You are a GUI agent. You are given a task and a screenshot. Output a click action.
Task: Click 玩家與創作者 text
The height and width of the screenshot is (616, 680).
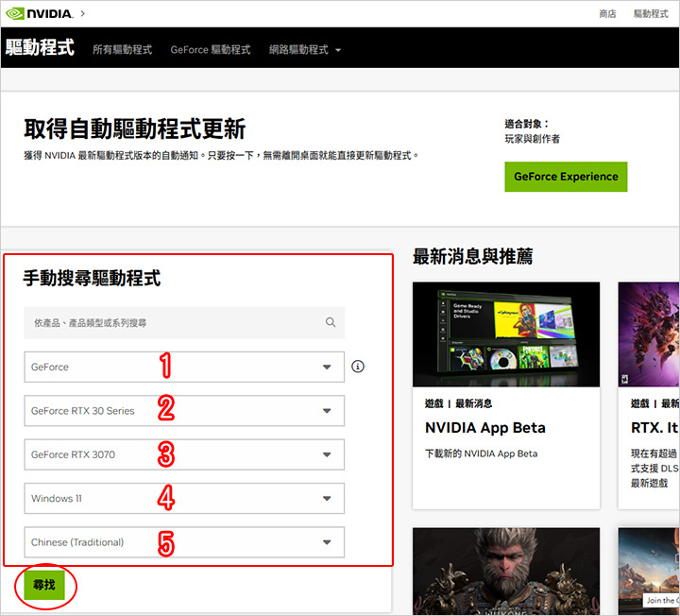pos(532,139)
